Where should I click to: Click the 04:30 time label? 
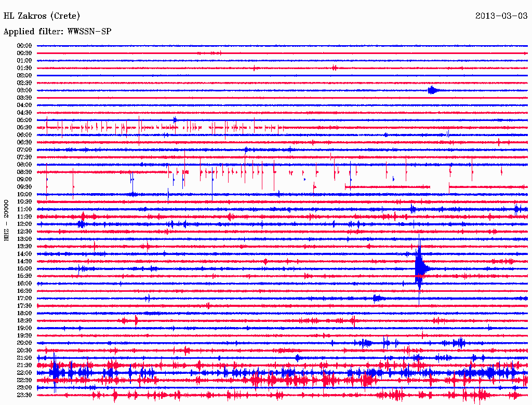click(x=24, y=113)
